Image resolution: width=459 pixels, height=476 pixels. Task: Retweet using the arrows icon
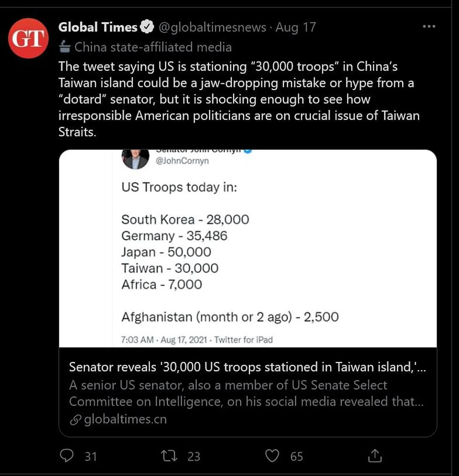click(169, 456)
